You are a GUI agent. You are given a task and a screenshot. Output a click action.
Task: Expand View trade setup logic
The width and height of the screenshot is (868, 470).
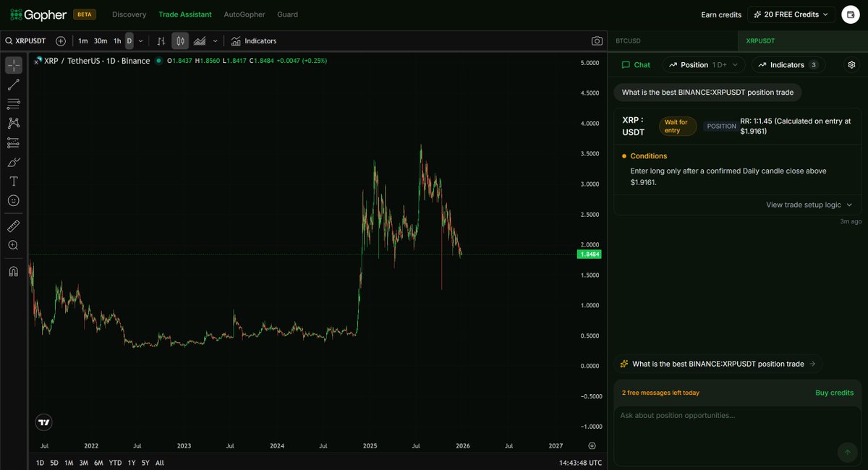pyautogui.click(x=809, y=205)
